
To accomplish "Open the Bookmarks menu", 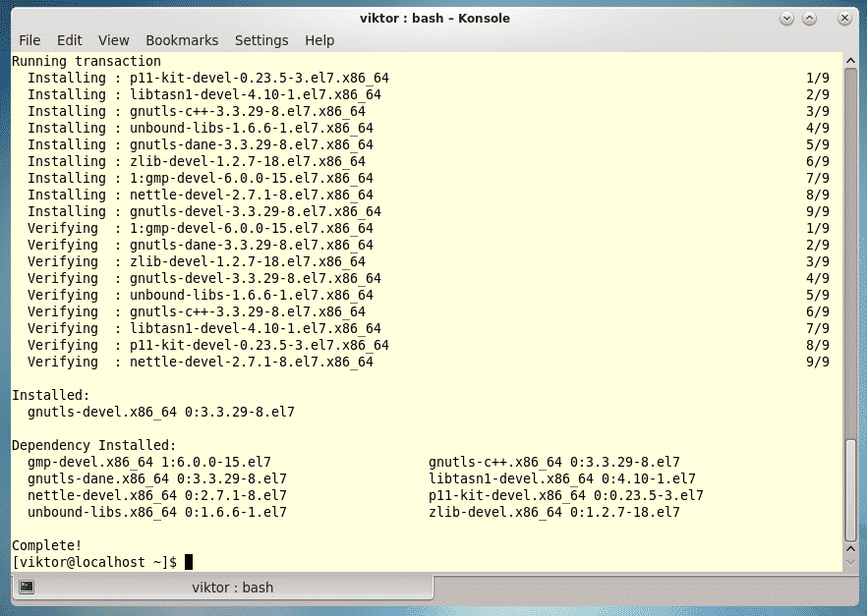I will tap(182, 40).
